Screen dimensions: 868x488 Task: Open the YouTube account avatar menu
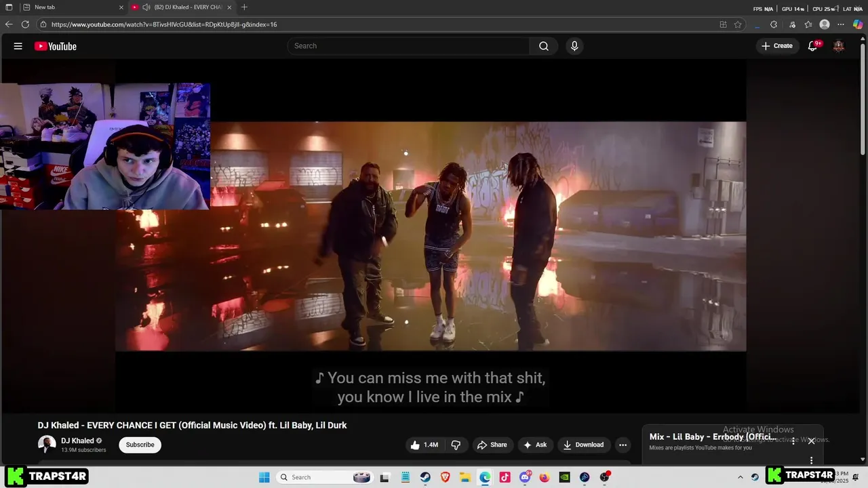click(839, 46)
